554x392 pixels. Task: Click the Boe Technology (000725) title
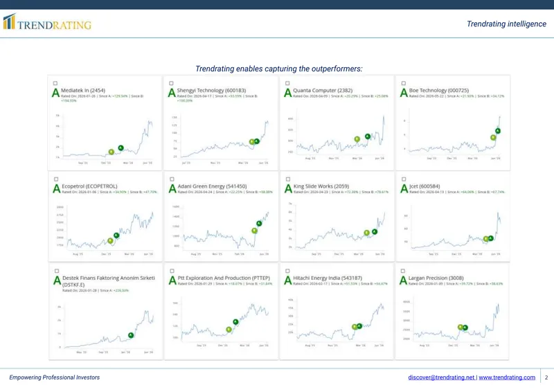439,91
